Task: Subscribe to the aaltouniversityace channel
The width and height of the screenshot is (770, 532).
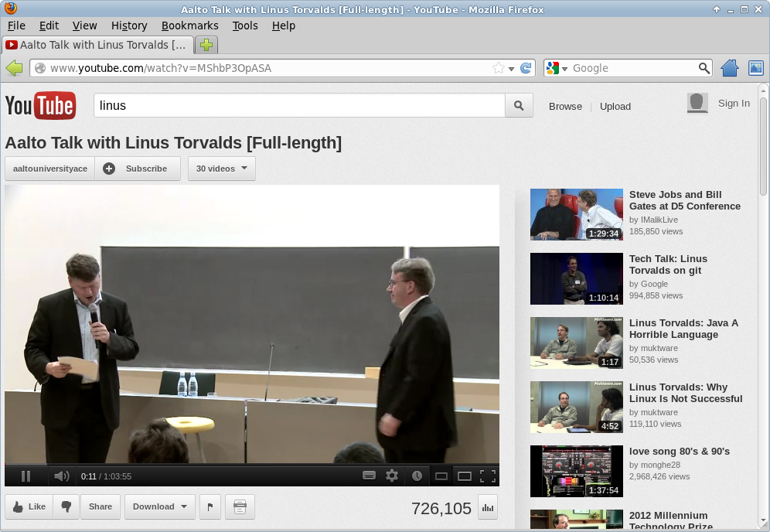Action: [x=138, y=169]
